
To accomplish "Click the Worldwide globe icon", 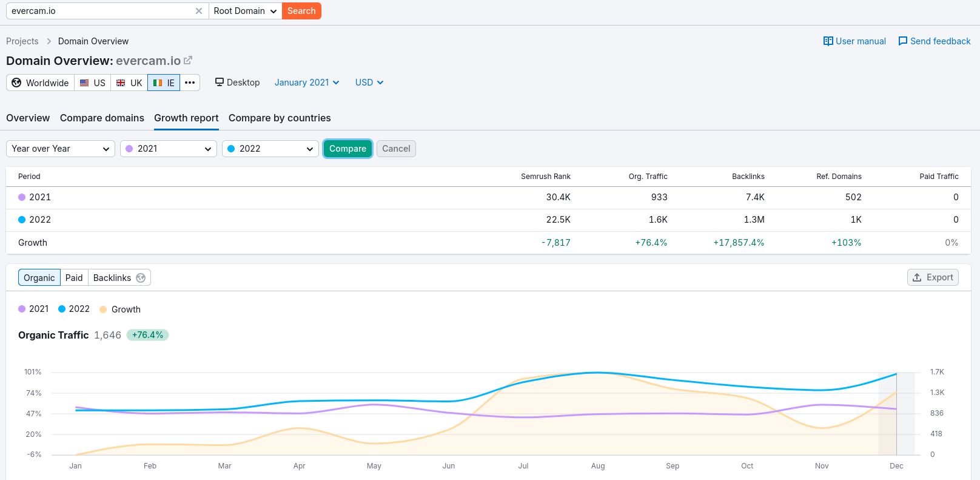I will click(x=16, y=83).
